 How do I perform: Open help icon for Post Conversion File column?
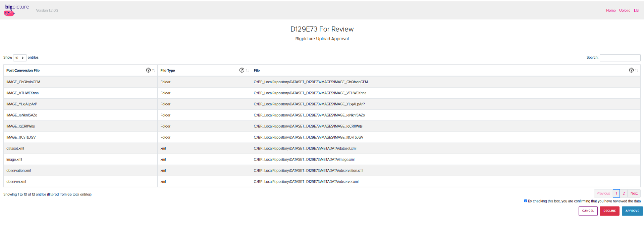coord(148,70)
